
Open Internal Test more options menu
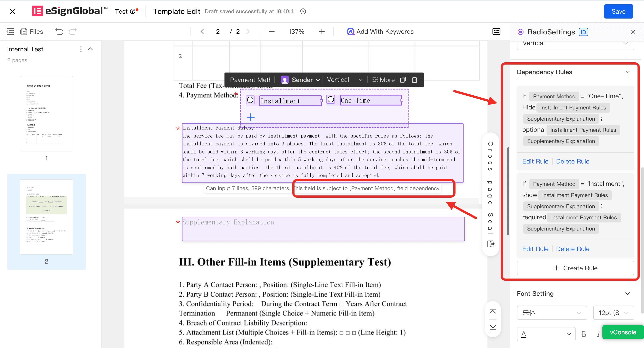(81, 49)
